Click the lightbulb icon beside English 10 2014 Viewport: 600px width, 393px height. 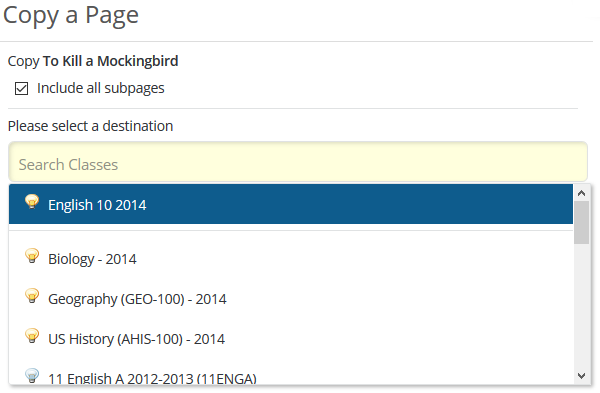(32, 202)
